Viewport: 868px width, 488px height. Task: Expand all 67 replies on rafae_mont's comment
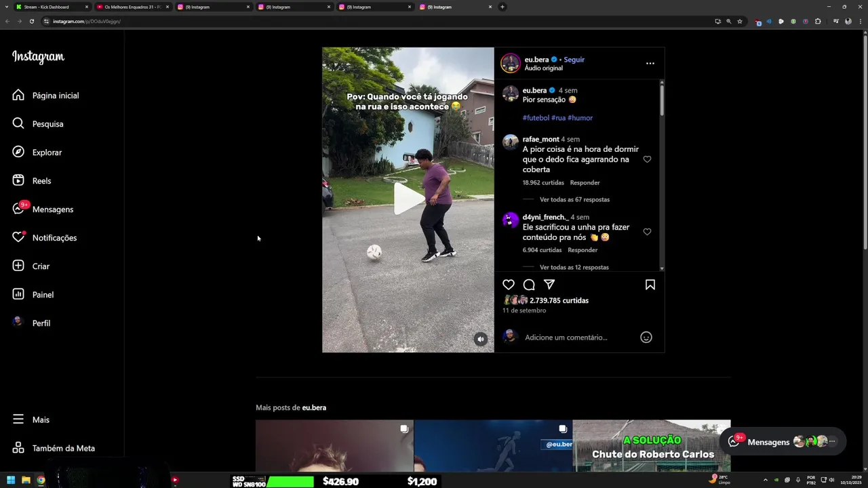[574, 200]
